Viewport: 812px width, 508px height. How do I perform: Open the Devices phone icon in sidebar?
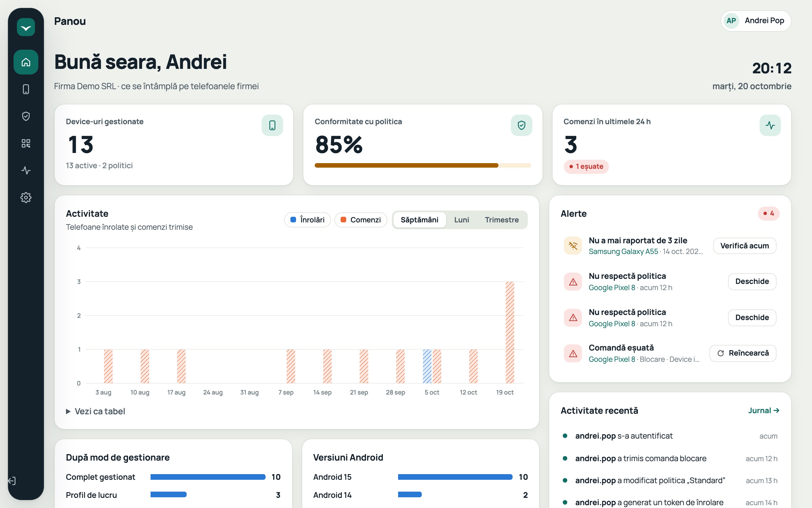26,89
